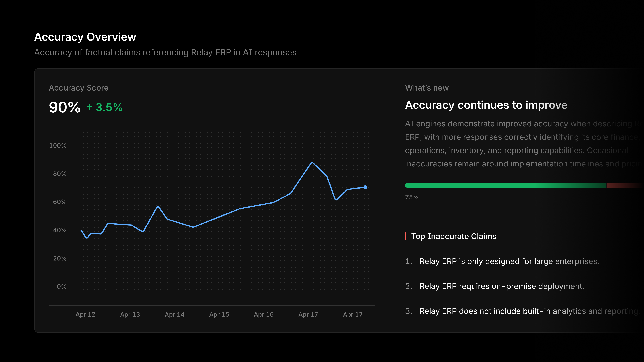
Task: Click the Apr 13 x-axis label
Action: (x=130, y=314)
